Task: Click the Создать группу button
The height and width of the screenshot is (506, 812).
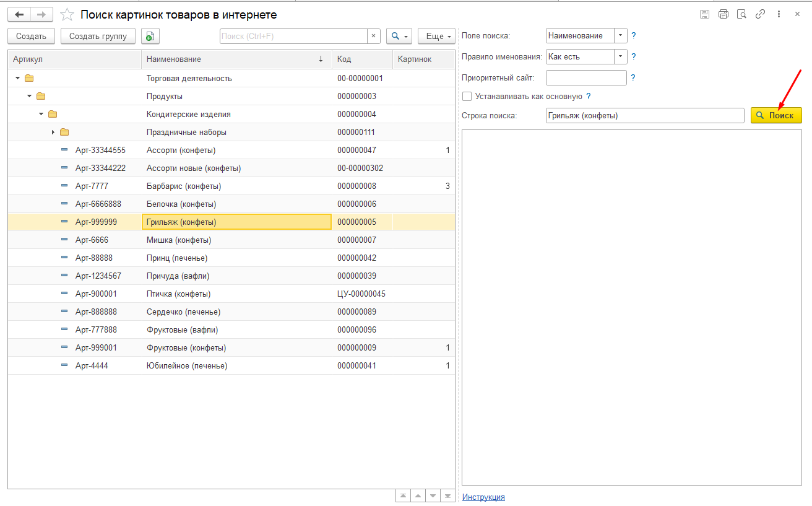Action: (x=98, y=36)
